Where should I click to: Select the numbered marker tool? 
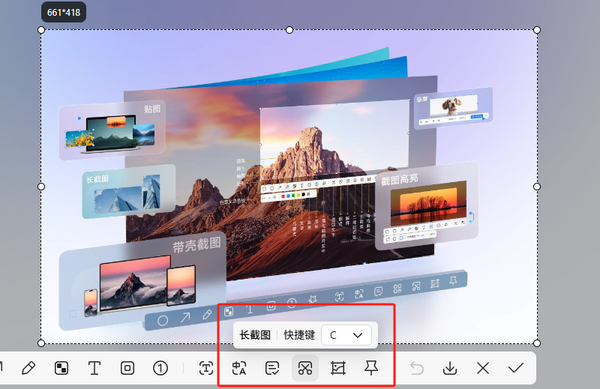[x=160, y=368]
